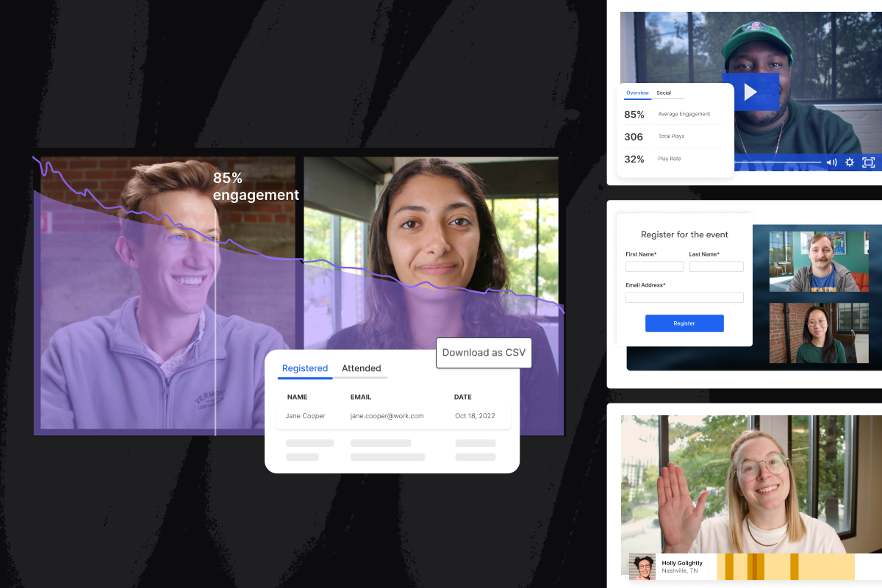Enter fullscreen using the fullscreen icon
Viewport: 882px width, 588px height.
[868, 162]
